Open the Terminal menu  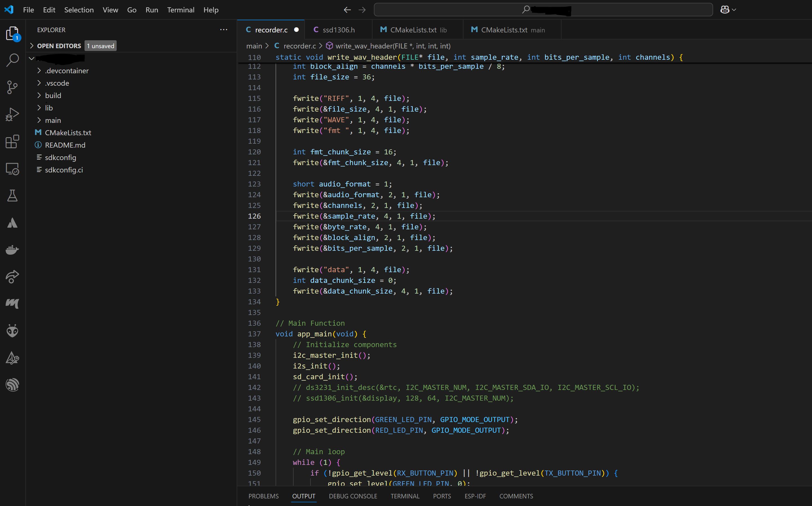coord(181,10)
